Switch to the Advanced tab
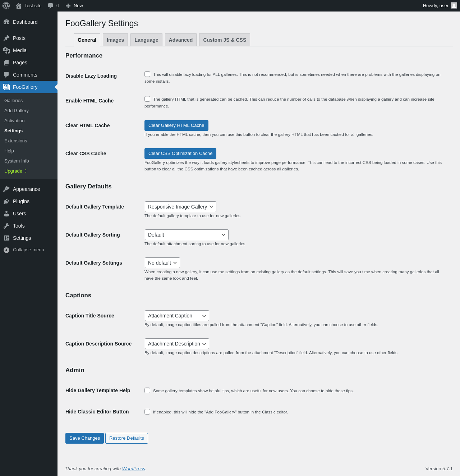Screen dimensions: 460x476 181,40
